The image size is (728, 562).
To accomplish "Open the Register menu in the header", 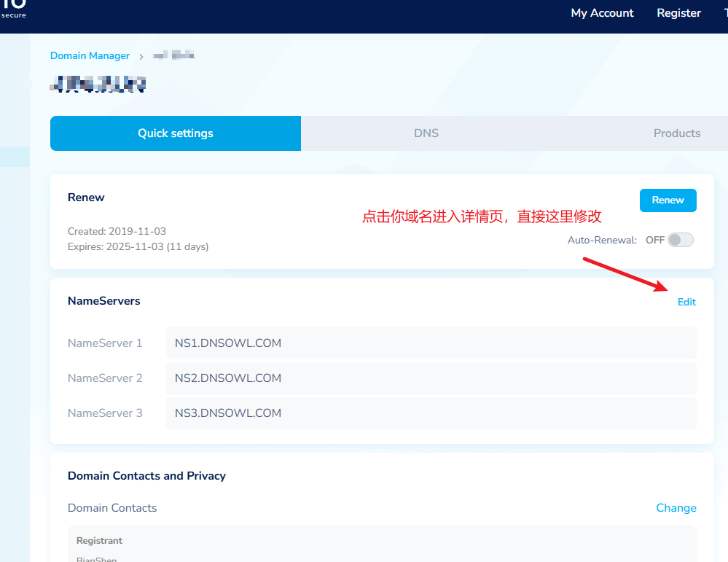I will click(678, 13).
